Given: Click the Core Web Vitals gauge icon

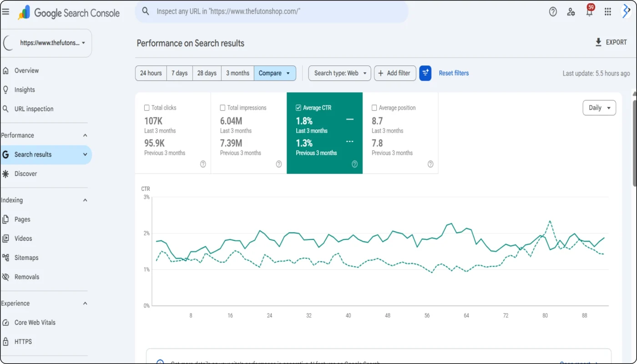Looking at the screenshot, I should [x=6, y=322].
